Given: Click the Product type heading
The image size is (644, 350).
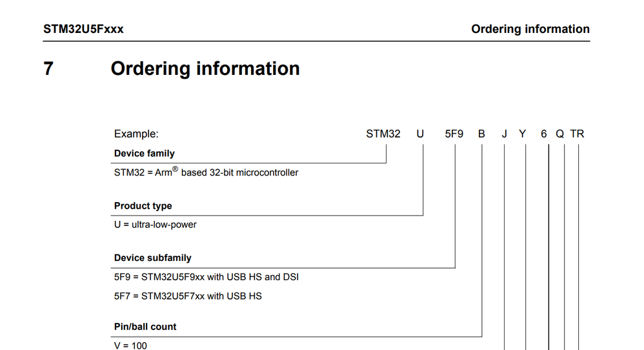Looking at the screenshot, I should tap(143, 206).
